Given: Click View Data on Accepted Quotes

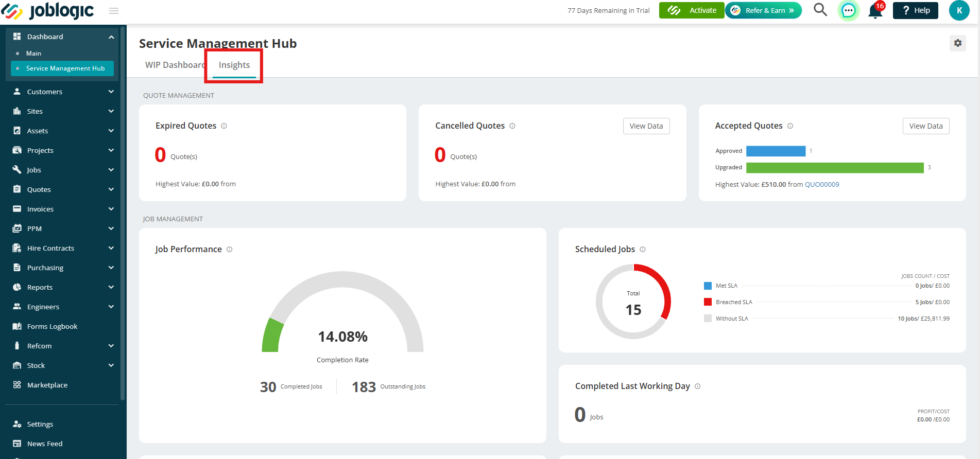Looking at the screenshot, I should (x=926, y=127).
